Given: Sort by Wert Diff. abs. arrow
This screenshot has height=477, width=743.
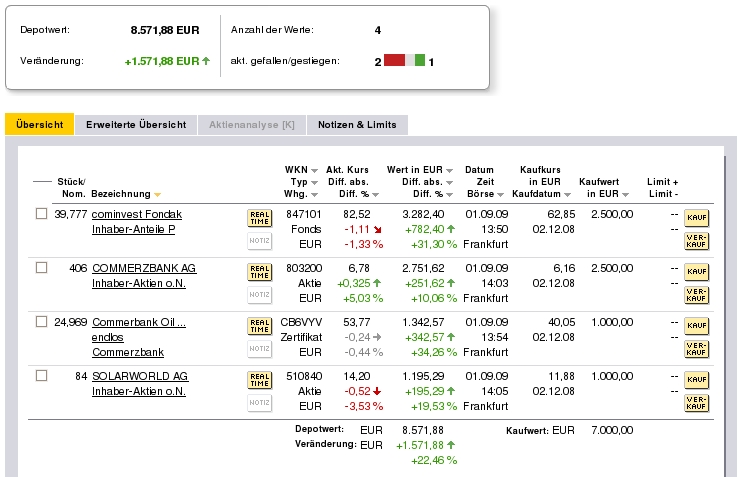Looking at the screenshot, I should coord(449,182).
